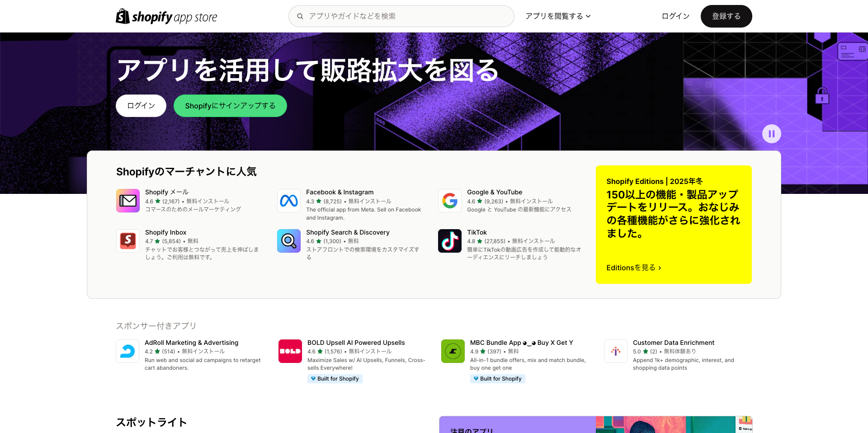Click the 注目のアプリ spotlight banner
The width and height of the screenshot is (868, 433).
(x=596, y=425)
